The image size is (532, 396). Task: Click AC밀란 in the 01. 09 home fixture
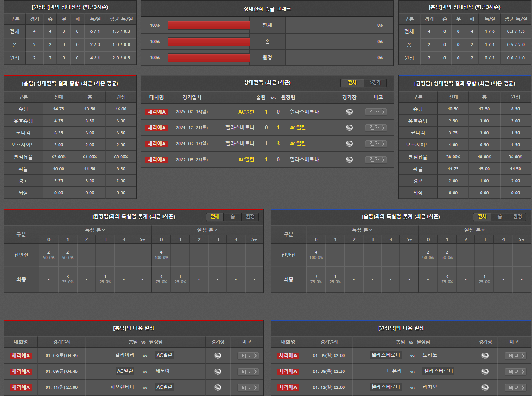[x=125, y=372]
